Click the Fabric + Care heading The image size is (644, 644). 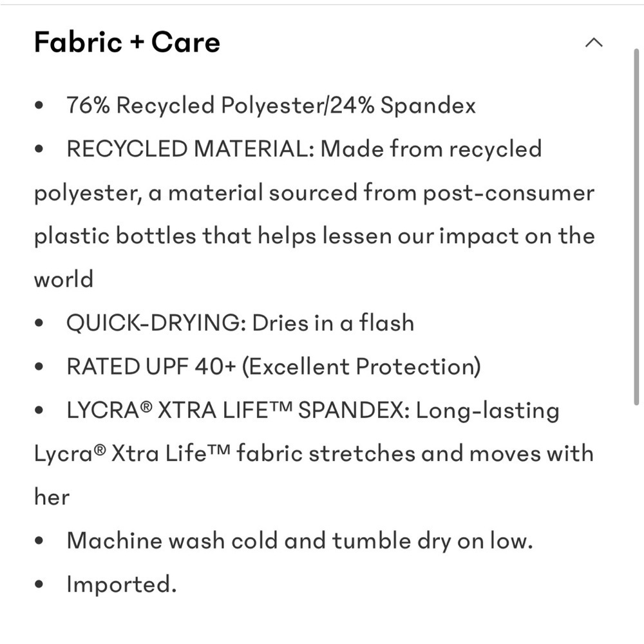(127, 42)
